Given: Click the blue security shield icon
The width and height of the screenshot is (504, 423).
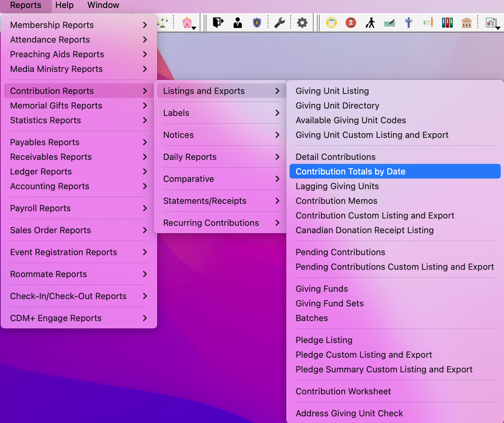Looking at the screenshot, I should 257,23.
